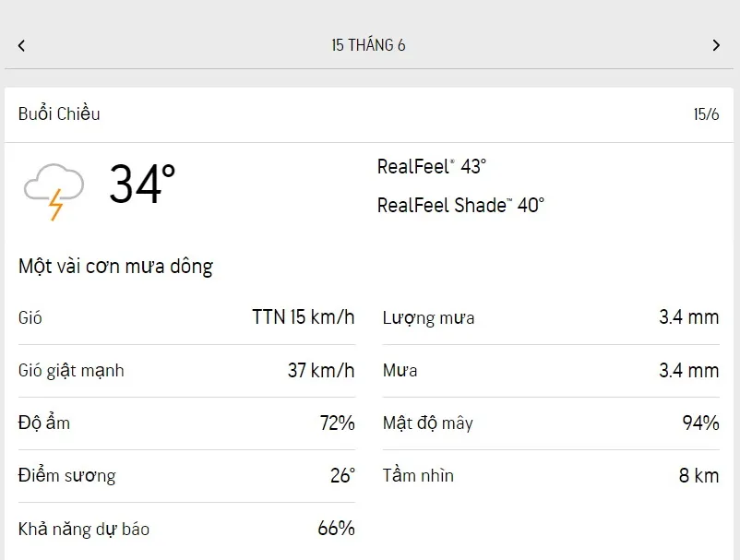Click the Gió wind row label
Image resolution: width=740 pixels, height=560 pixels.
[x=30, y=318]
